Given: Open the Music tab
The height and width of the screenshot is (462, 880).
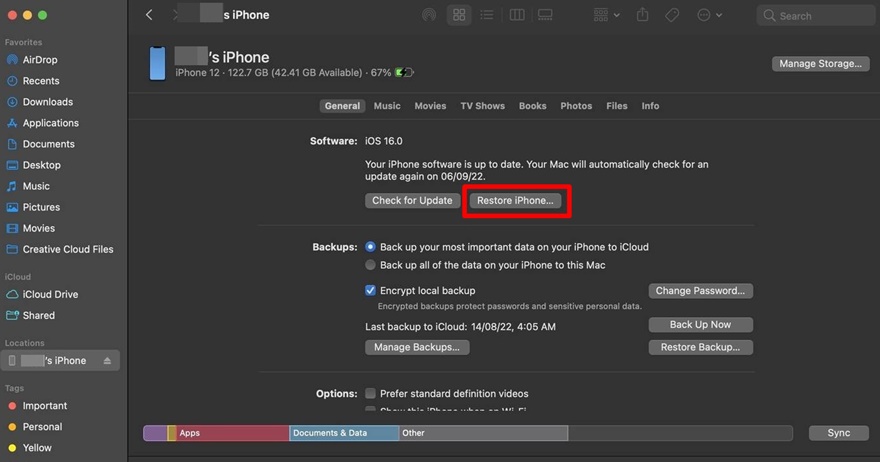Looking at the screenshot, I should 387,106.
